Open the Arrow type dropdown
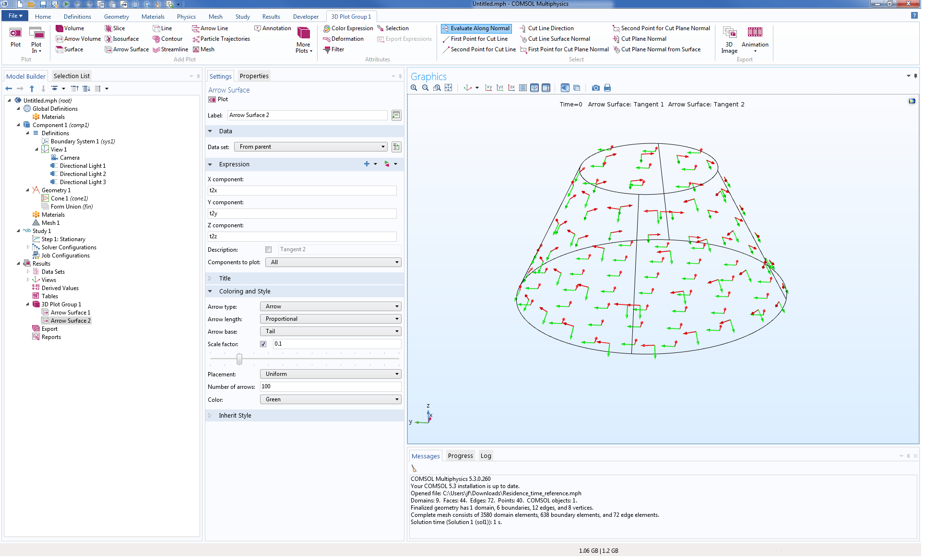Image resolution: width=925 pixels, height=560 pixels. point(330,306)
